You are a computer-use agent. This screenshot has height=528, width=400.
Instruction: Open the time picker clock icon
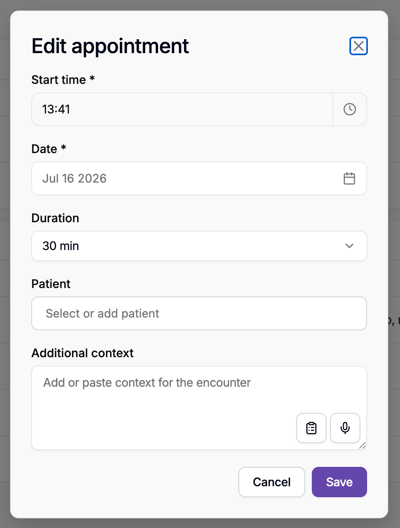[349, 109]
